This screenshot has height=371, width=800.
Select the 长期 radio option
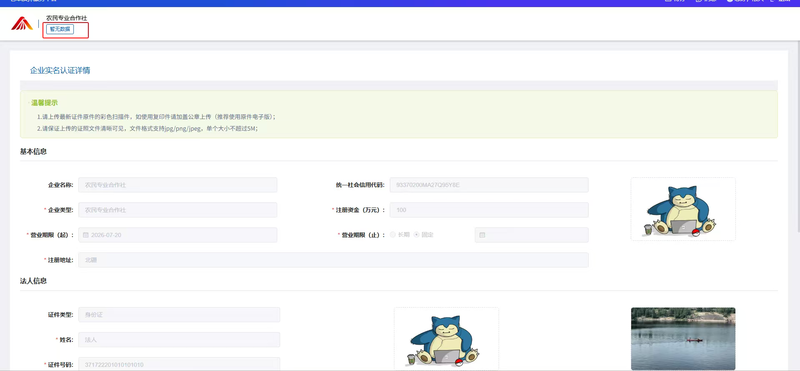(393, 235)
